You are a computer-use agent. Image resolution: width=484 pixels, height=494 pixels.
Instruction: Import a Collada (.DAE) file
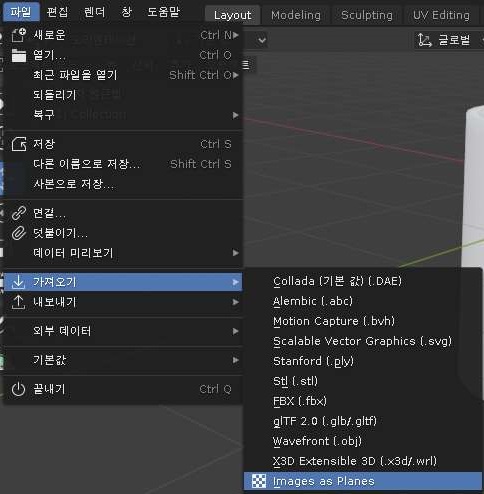point(363,281)
